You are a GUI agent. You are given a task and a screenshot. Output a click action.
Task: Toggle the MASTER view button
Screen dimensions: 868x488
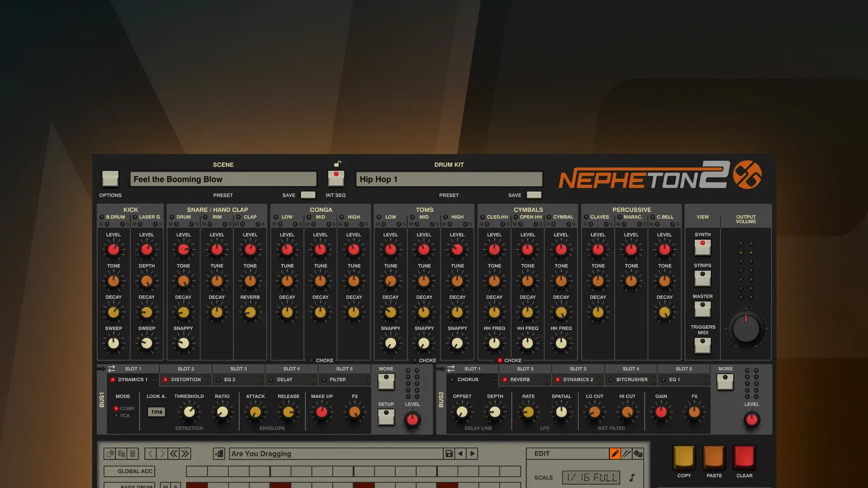[x=703, y=309]
